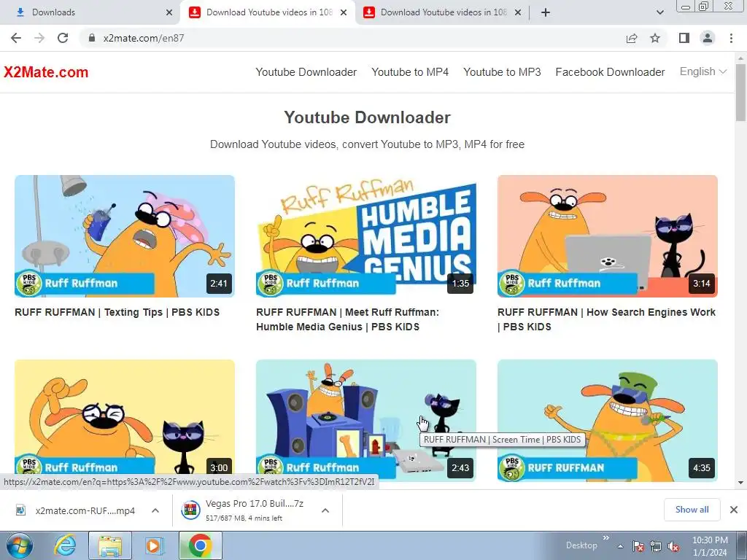The width and height of the screenshot is (747, 560).
Task: Click the scrollbar up arrow
Action: (x=740, y=57)
